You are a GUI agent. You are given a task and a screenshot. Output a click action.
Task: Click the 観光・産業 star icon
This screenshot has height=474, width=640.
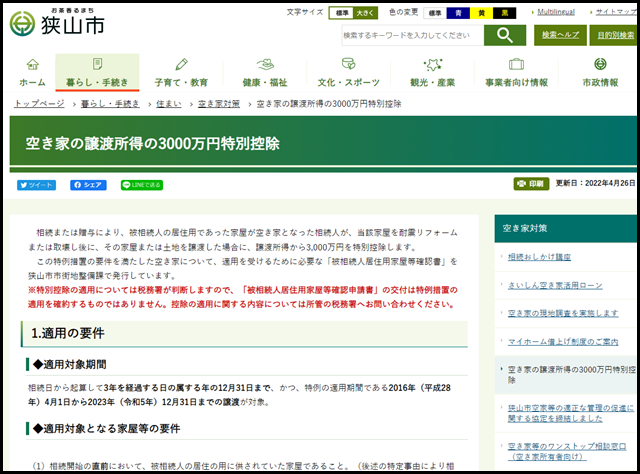click(433, 64)
